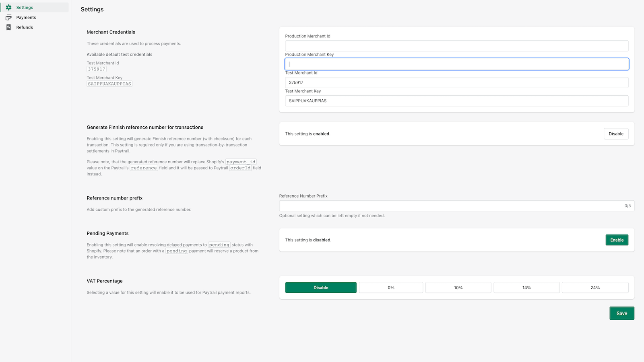
Task: Click the orderId code text
Action: [x=240, y=168]
